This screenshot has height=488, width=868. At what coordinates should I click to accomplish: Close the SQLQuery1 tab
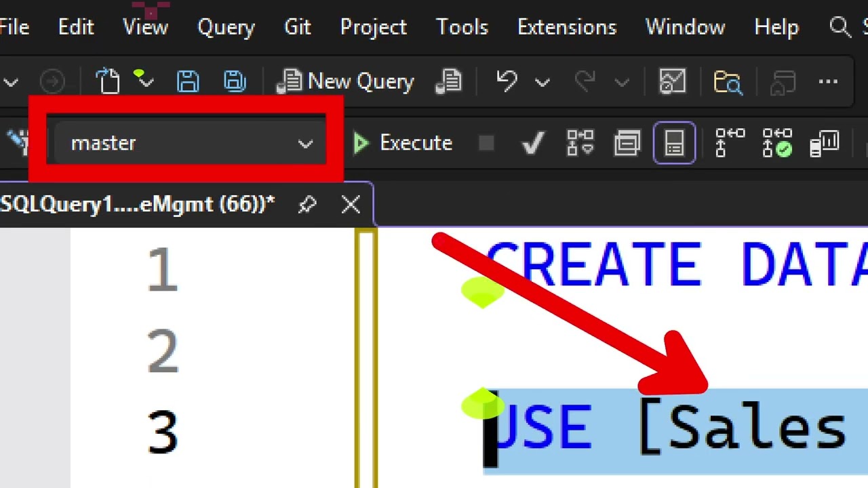pos(351,204)
